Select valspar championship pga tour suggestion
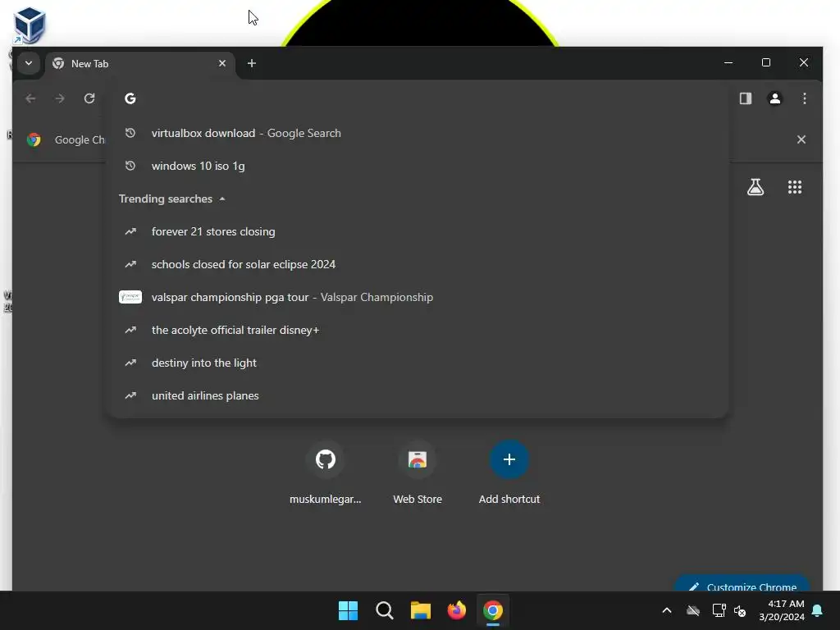Viewport: 840px width, 630px height. 418,297
